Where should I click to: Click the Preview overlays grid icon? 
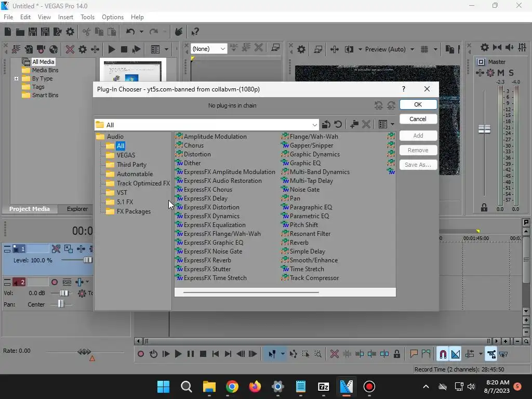click(424, 49)
